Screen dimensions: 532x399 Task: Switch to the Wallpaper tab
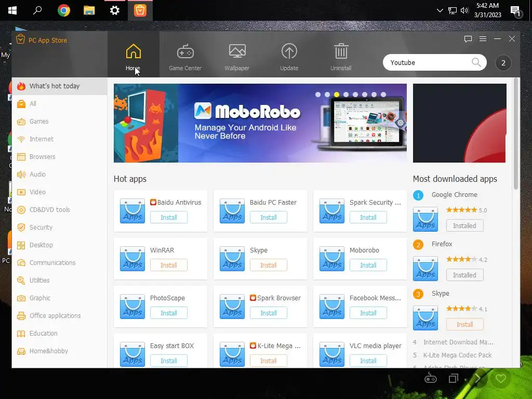click(237, 57)
